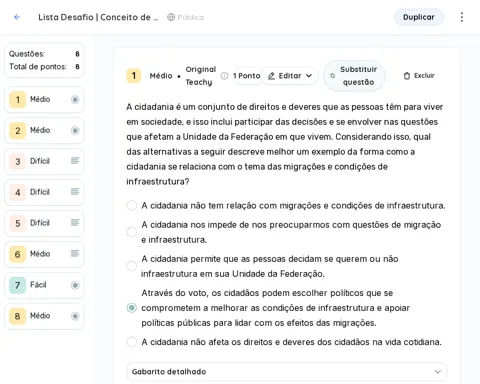Open question 1 Médio in the sidebar
Image resolution: width=480 pixels, height=384 pixels.
coord(44,99)
